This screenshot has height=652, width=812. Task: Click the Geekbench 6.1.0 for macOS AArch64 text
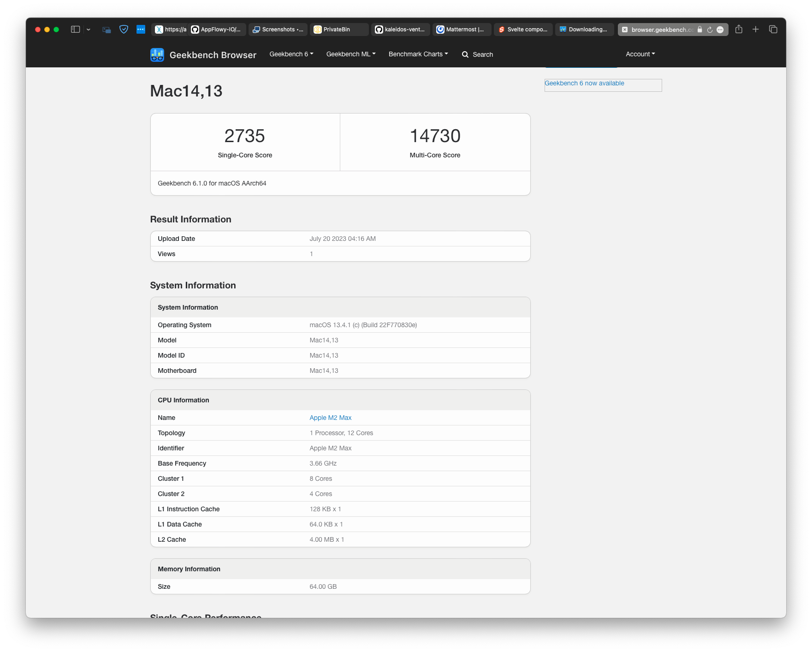point(212,183)
